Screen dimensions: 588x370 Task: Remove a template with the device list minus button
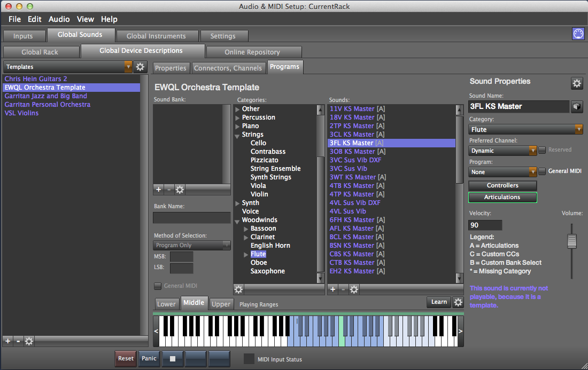18,341
